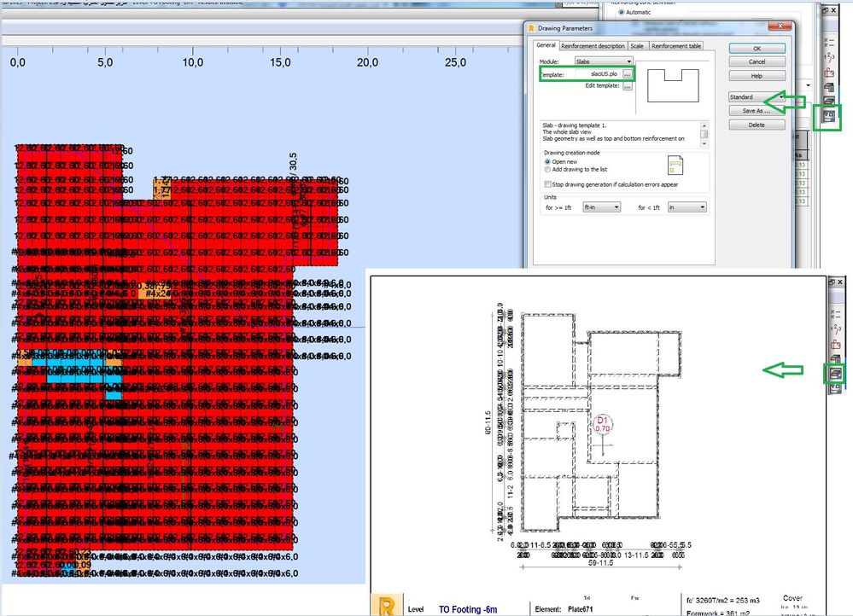Click the Edit template ellipsis button
This screenshot has height=616, width=853.
(628, 86)
